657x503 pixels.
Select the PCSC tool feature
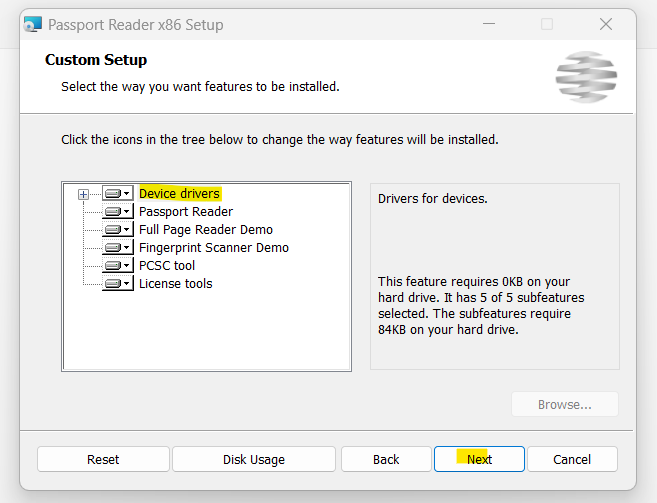point(167,266)
